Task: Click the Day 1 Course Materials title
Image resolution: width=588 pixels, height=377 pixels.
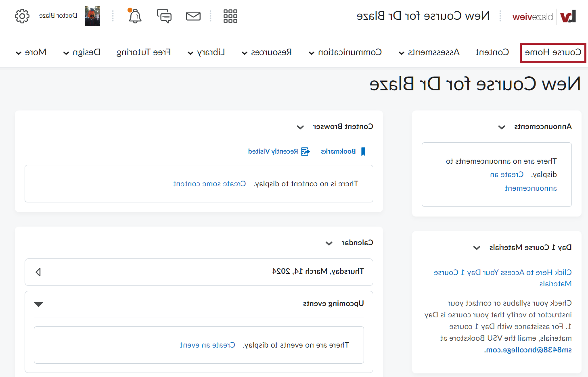Action: tap(530, 248)
